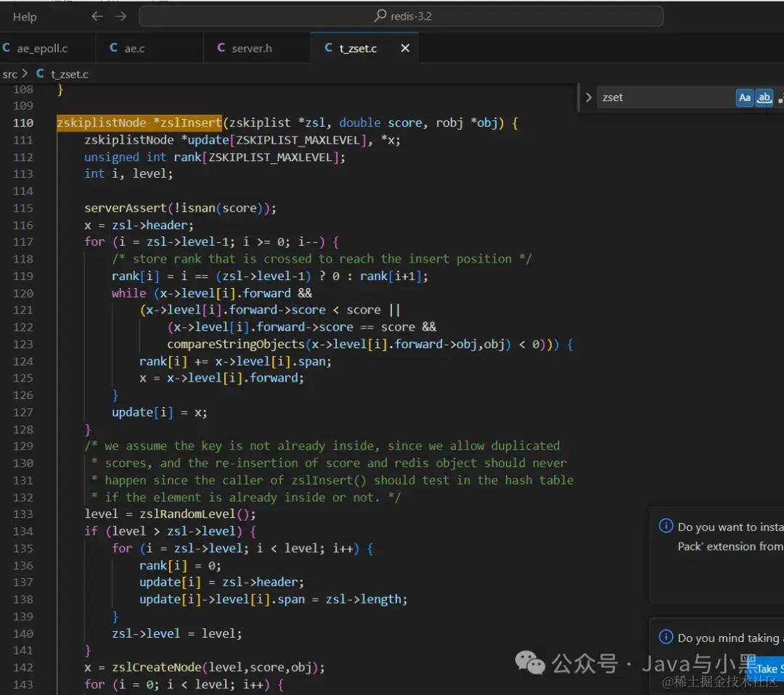The width and height of the screenshot is (784, 695).
Task: Switch to the ae_epoll.c tab
Action: coord(42,48)
